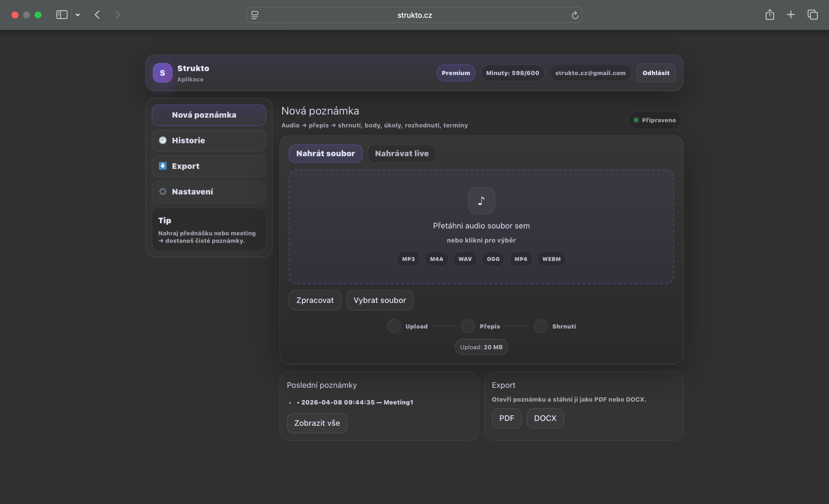Click the music note upload icon
The height and width of the screenshot is (504, 829).
(481, 201)
